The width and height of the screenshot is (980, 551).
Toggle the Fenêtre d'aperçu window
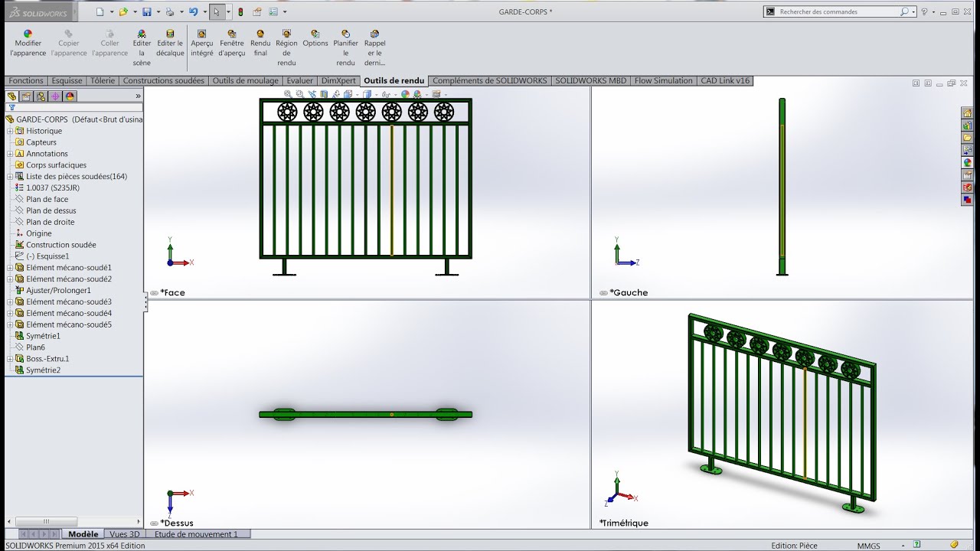pyautogui.click(x=231, y=44)
